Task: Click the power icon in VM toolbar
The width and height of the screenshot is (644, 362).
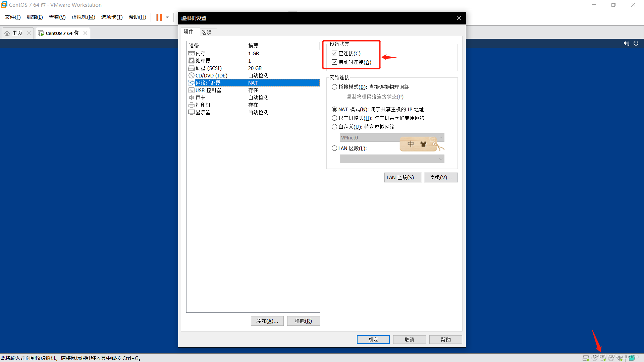Action: (636, 43)
